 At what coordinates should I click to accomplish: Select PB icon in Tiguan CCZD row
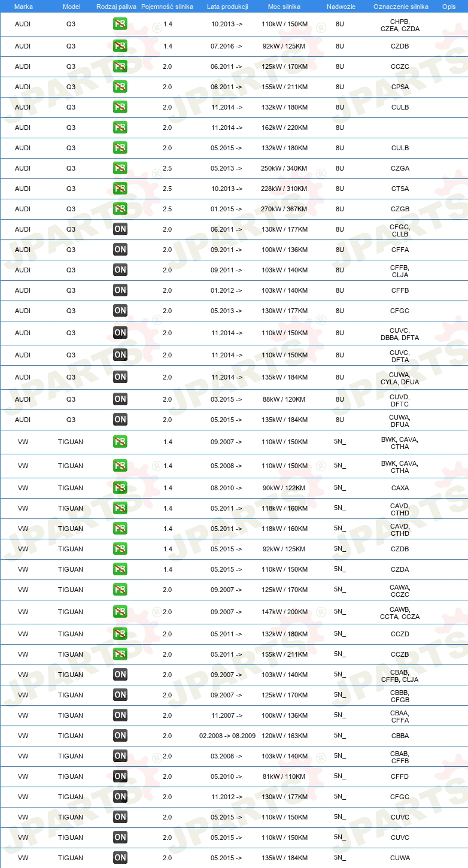click(x=120, y=634)
